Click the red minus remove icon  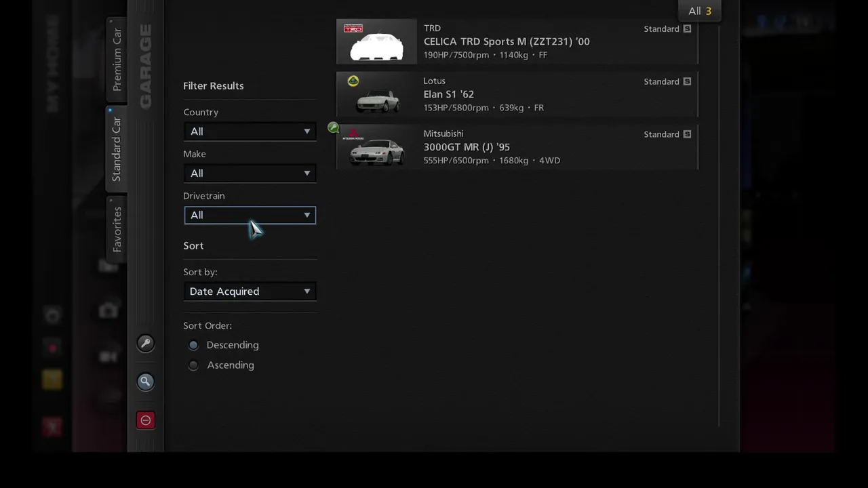[x=145, y=420]
